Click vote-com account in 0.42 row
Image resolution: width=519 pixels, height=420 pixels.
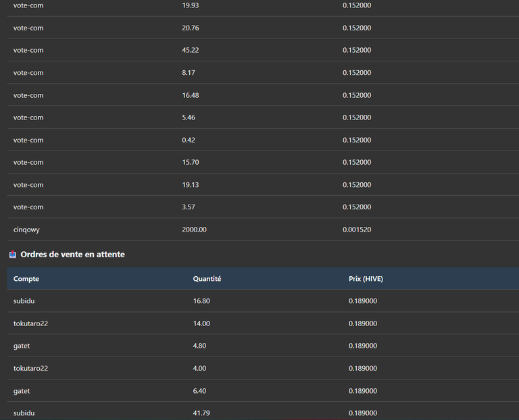pyautogui.click(x=28, y=140)
